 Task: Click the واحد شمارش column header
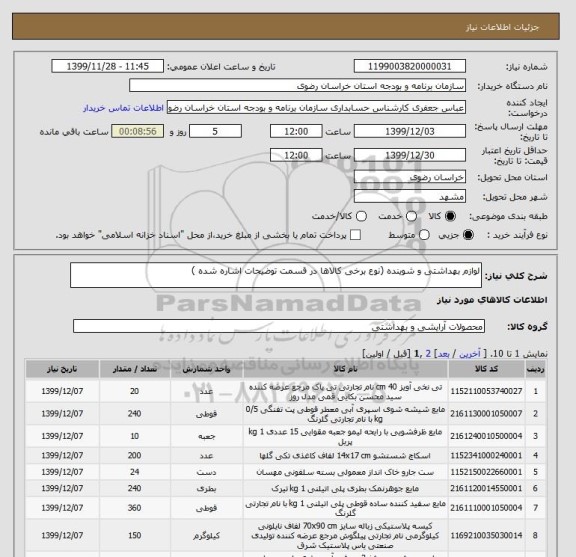click(206, 369)
